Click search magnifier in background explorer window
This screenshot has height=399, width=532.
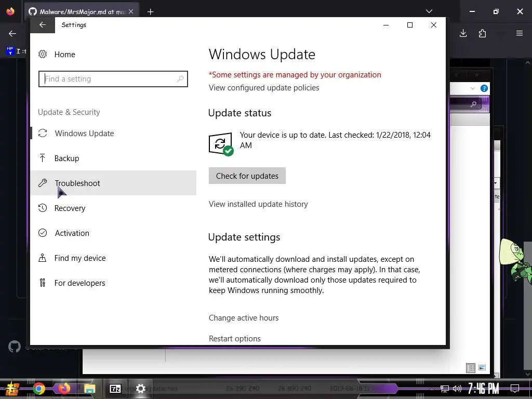(x=473, y=104)
